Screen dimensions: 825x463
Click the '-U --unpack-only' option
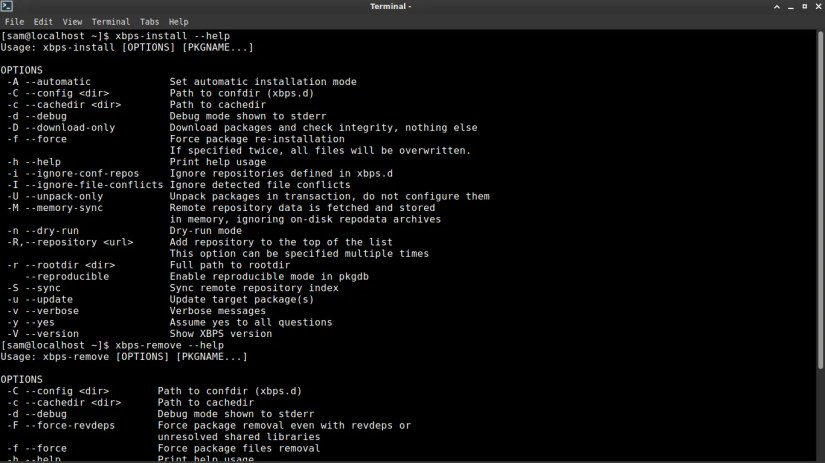pyautogui.click(x=55, y=196)
